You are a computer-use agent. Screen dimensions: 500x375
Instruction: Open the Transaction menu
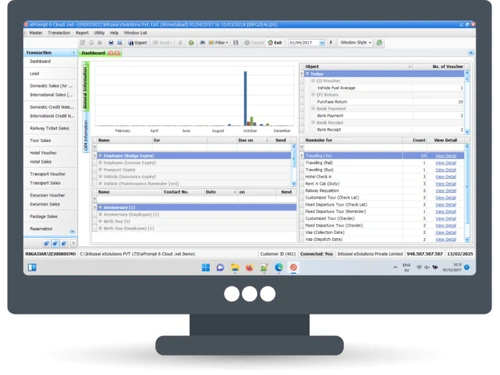click(59, 33)
